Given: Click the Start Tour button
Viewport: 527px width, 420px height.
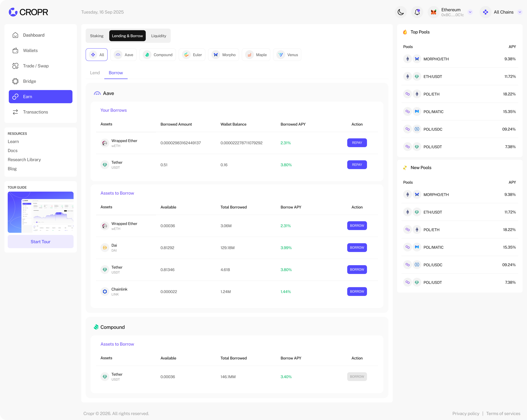Looking at the screenshot, I should (41, 242).
